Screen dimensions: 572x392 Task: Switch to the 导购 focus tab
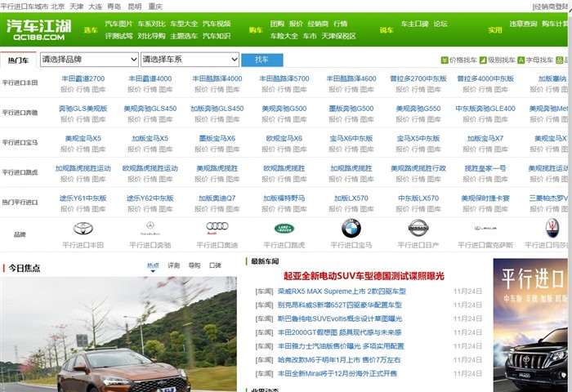coord(194,265)
